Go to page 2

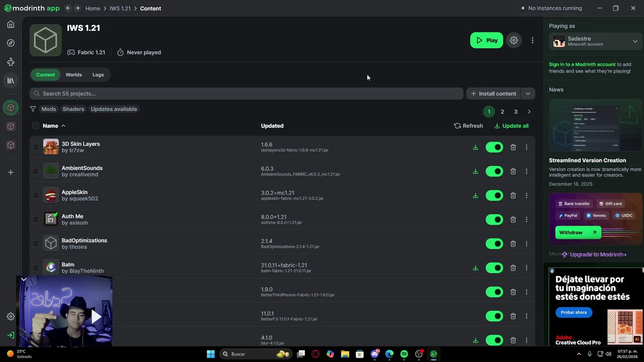click(x=502, y=112)
